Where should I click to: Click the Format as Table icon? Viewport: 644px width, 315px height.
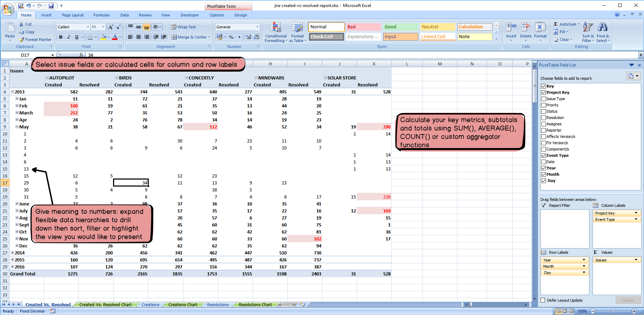point(297,27)
